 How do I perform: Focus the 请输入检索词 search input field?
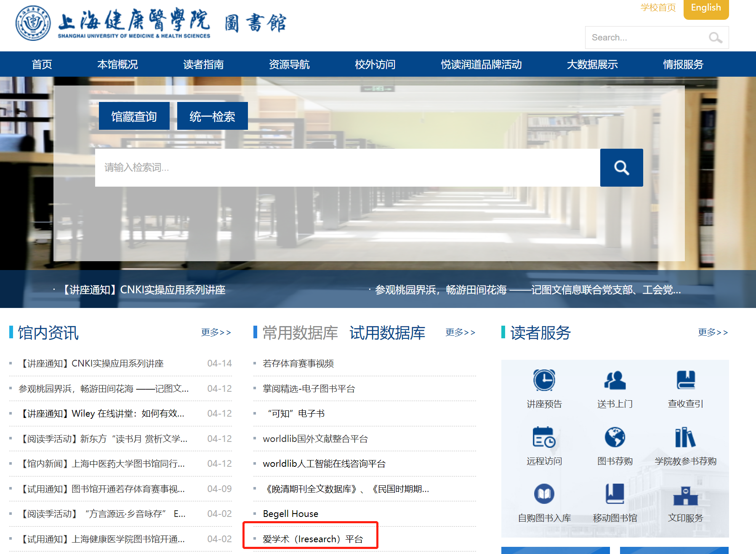[347, 168]
